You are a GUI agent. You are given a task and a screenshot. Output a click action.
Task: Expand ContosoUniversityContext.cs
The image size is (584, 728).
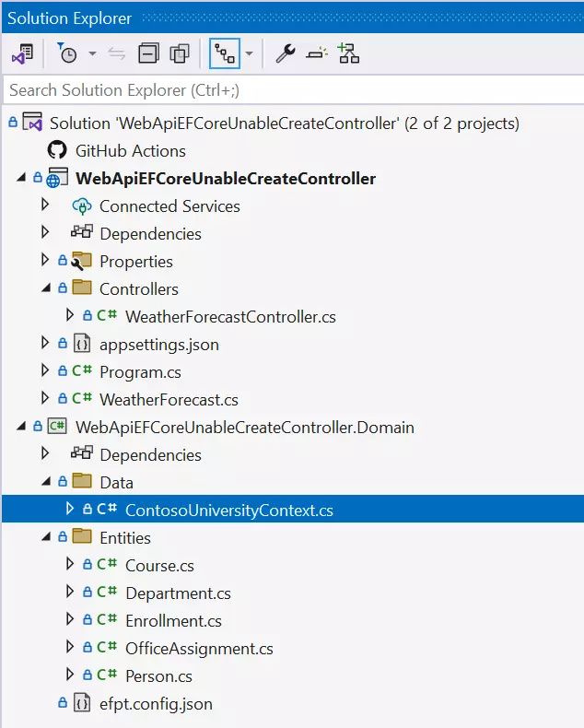pyautogui.click(x=70, y=509)
